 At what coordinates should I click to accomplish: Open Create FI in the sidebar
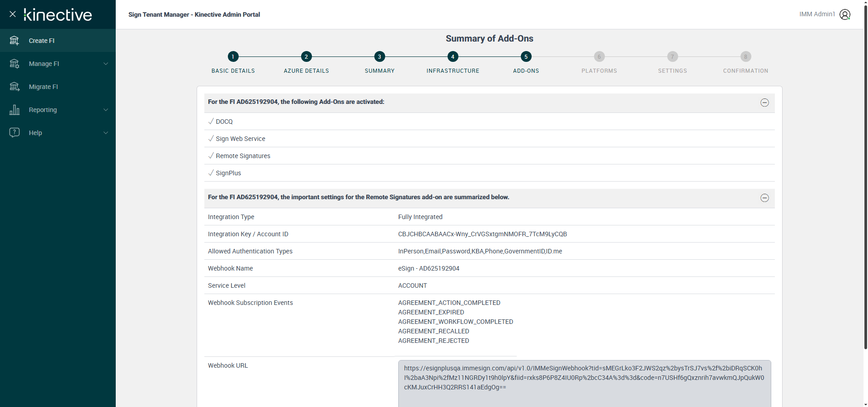(58, 41)
